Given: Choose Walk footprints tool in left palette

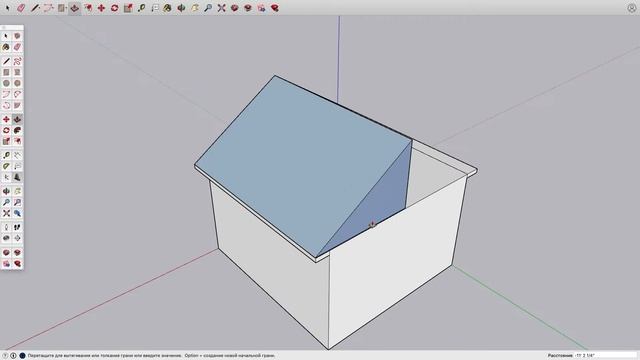Looking at the screenshot, I should tap(17, 227).
